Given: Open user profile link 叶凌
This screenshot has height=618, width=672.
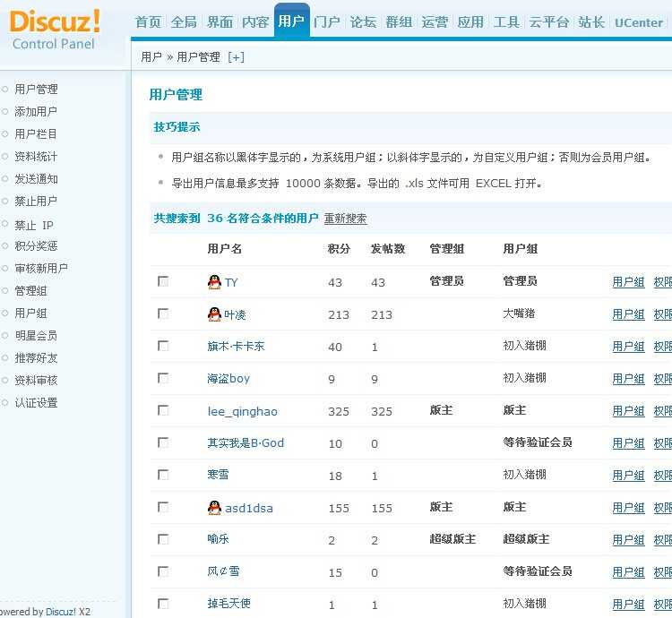Looking at the screenshot, I should [x=236, y=314].
